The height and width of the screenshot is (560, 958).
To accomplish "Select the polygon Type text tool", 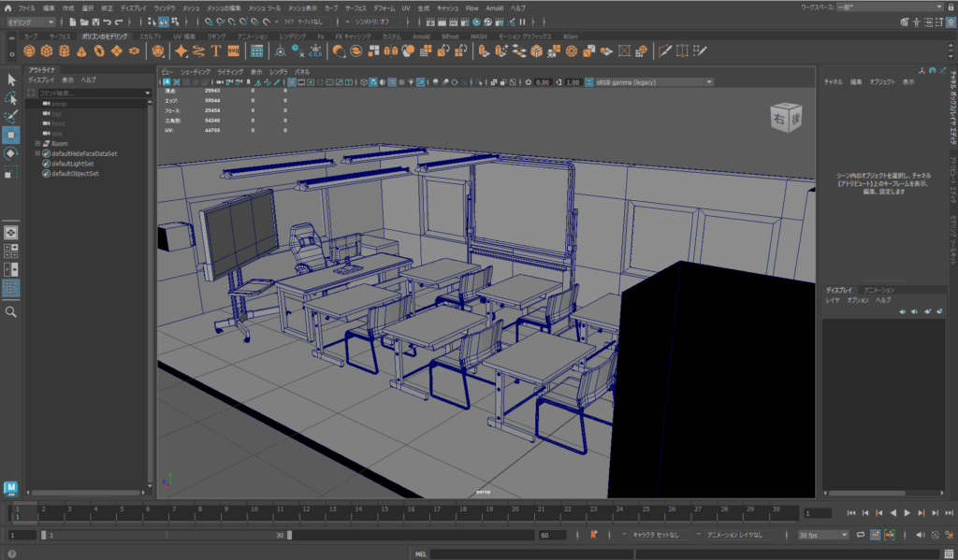I will pos(216,50).
